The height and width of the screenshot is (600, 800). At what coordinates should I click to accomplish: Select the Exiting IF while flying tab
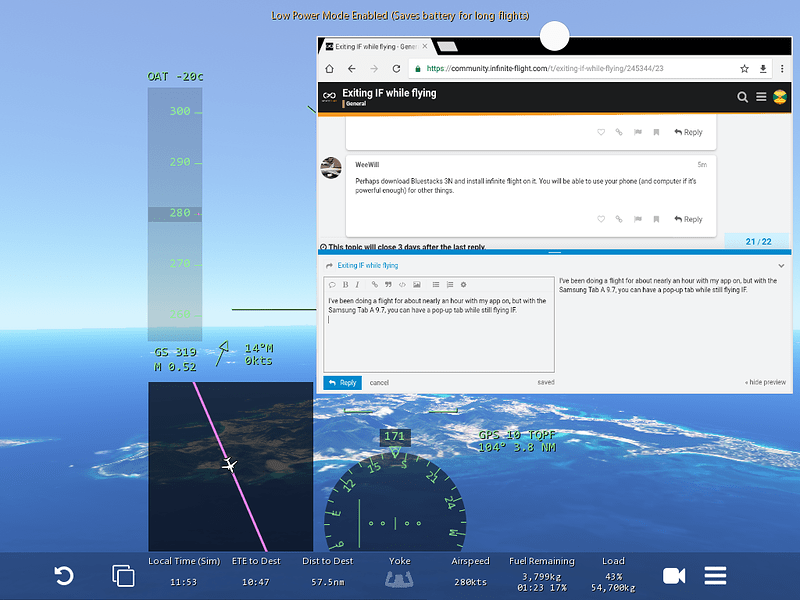377,46
